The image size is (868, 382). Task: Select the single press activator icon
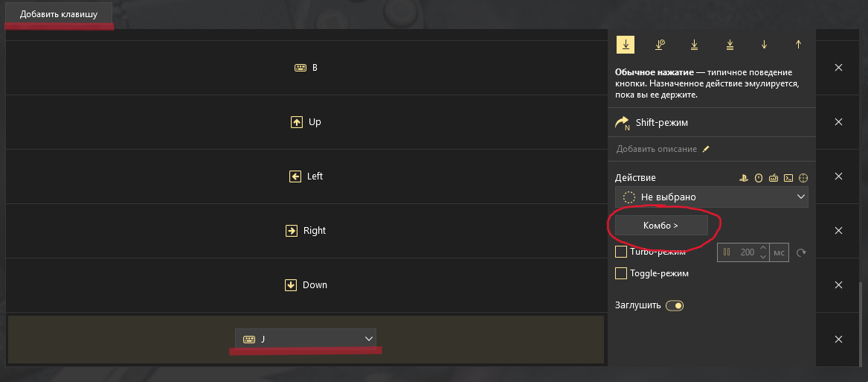pyautogui.click(x=625, y=45)
